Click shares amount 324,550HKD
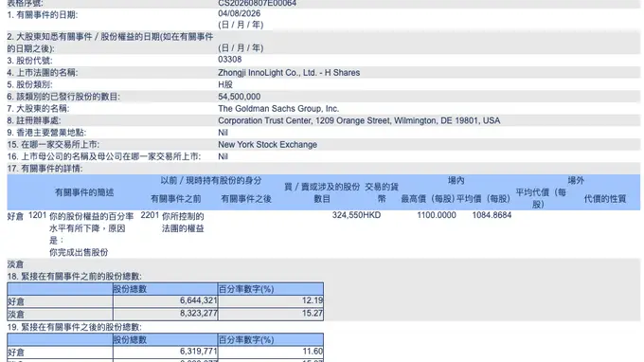644x362 pixels. click(356, 215)
